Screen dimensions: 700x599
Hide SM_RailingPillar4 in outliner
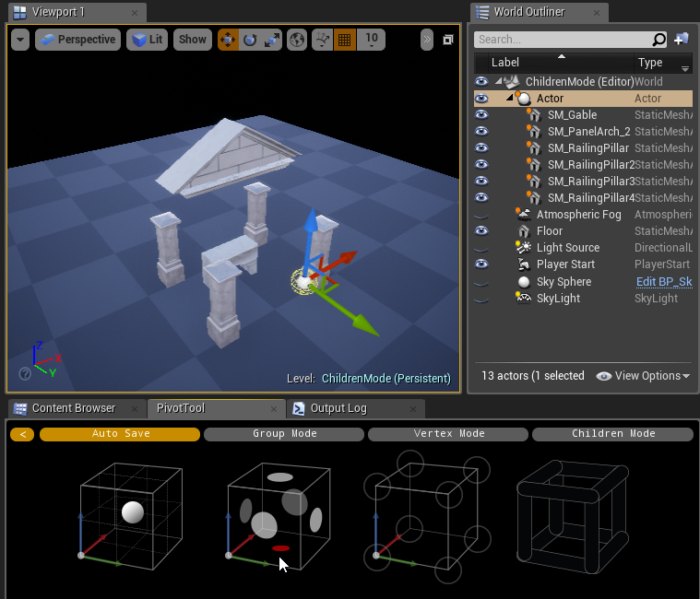coord(481,197)
